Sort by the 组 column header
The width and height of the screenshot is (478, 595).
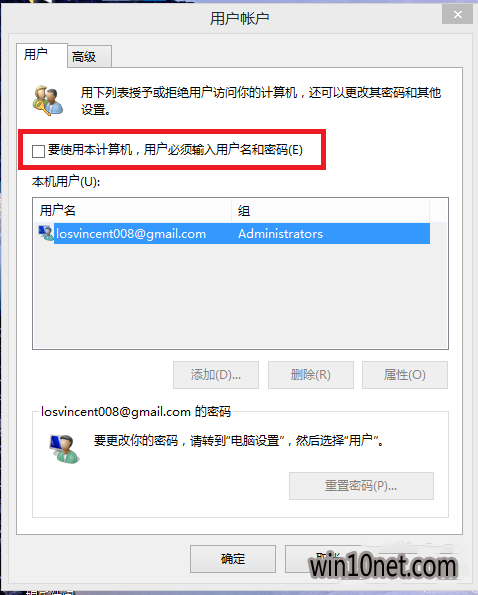(330, 210)
